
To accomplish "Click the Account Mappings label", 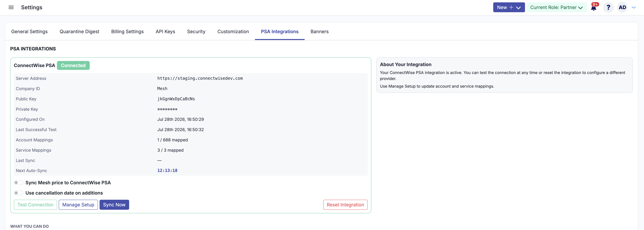I will tap(34, 140).
